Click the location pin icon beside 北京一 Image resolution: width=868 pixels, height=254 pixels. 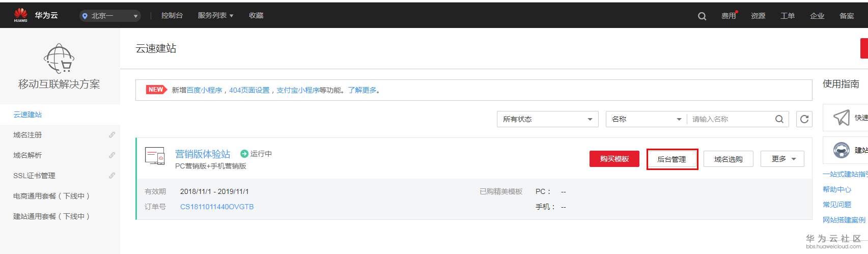click(x=85, y=16)
